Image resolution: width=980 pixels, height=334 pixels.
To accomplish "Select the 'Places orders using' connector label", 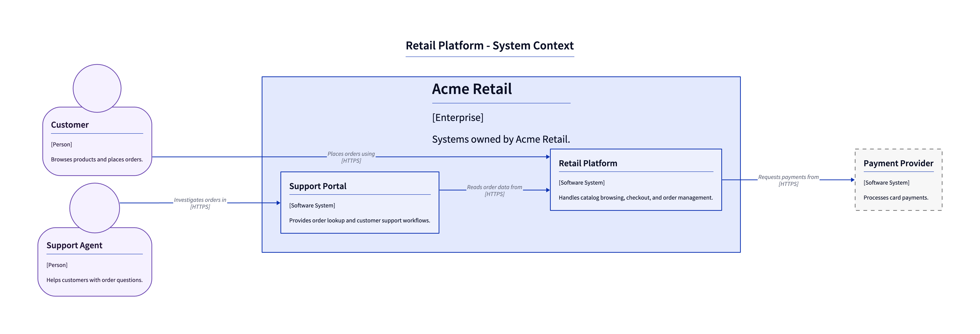I will [x=351, y=154].
